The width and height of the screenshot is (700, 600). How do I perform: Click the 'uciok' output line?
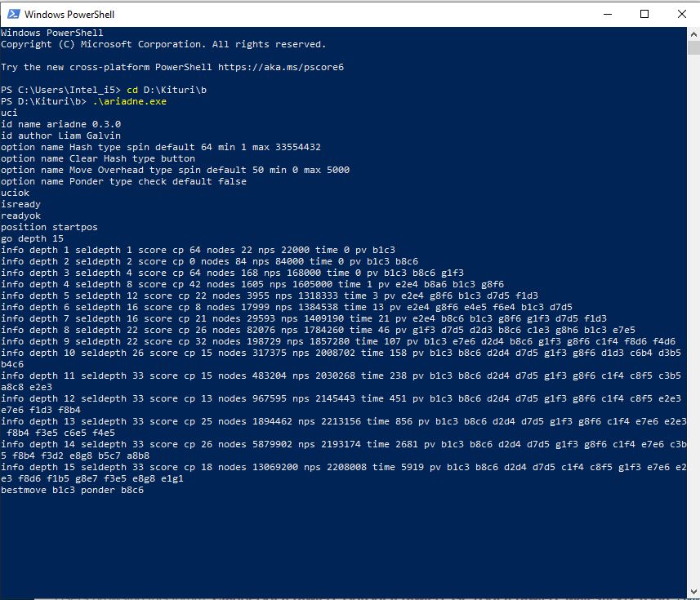coord(16,193)
